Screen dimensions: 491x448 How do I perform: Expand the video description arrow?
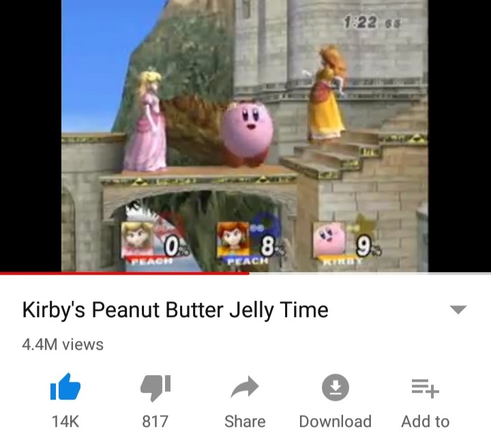pyautogui.click(x=458, y=310)
